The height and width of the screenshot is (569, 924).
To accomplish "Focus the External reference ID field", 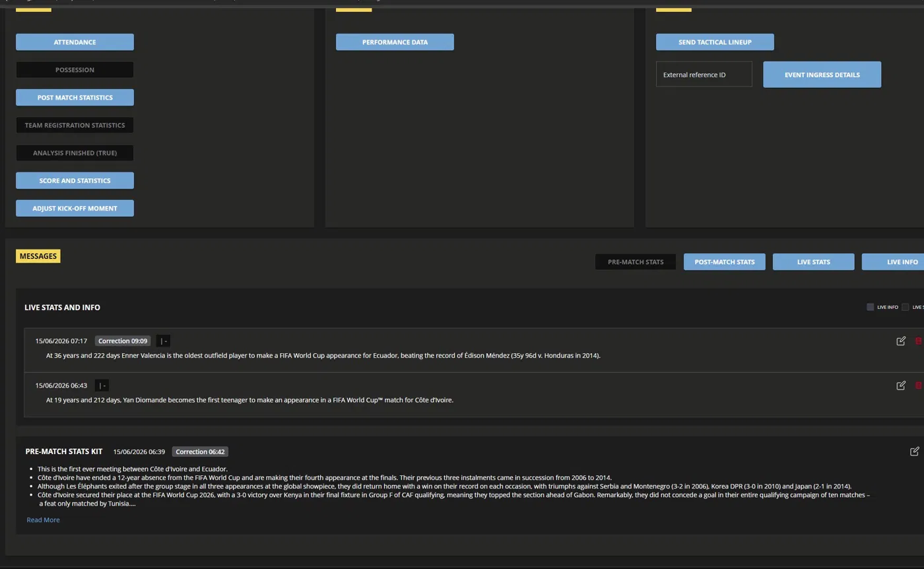I will (x=704, y=75).
